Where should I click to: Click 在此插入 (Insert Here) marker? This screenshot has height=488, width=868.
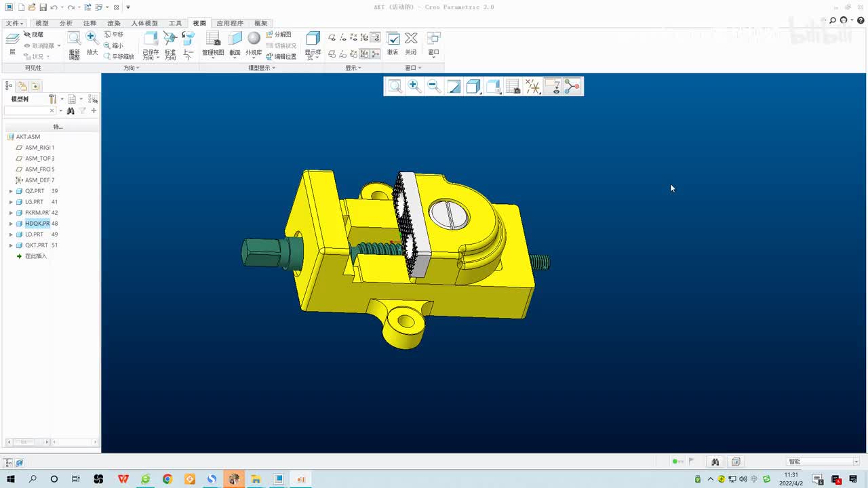pyautogui.click(x=35, y=256)
